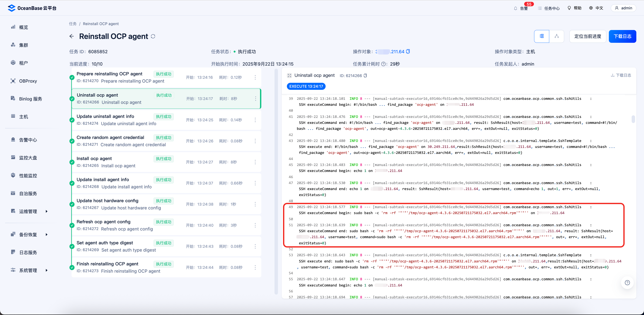
Task: Click the 下载日志 link in the log panel
Action: (621, 75)
